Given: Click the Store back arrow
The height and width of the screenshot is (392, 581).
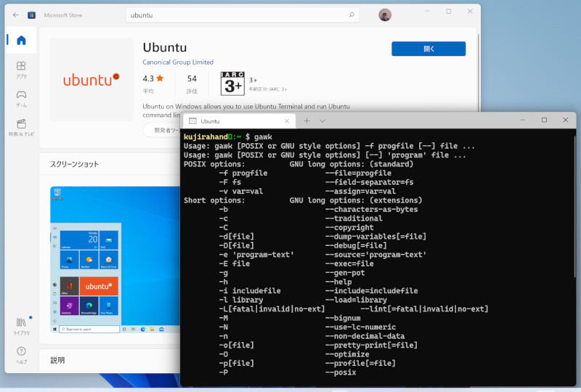Looking at the screenshot, I should tap(13, 15).
